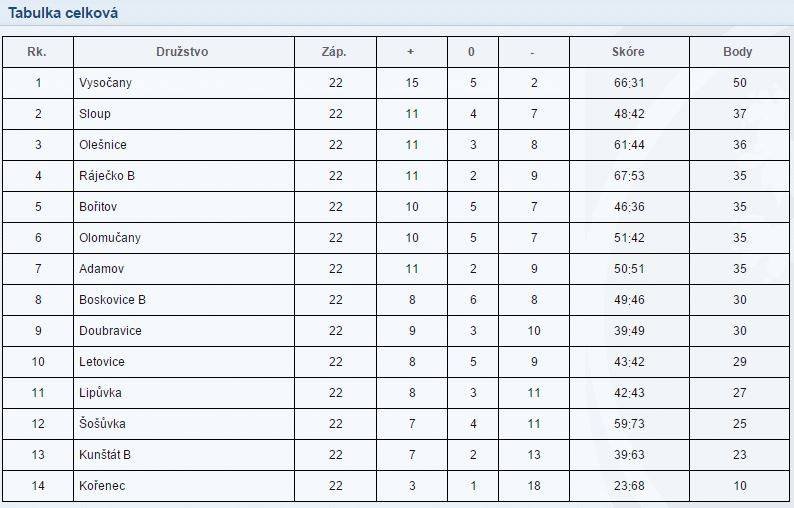Click the Šošůvka team name
The height and width of the screenshot is (508, 794).
(102, 423)
